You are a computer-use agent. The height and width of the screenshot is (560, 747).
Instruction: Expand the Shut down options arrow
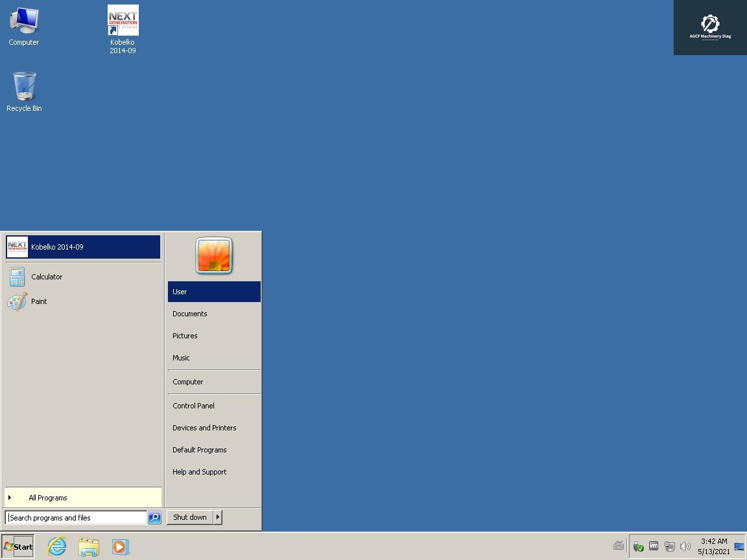218,517
